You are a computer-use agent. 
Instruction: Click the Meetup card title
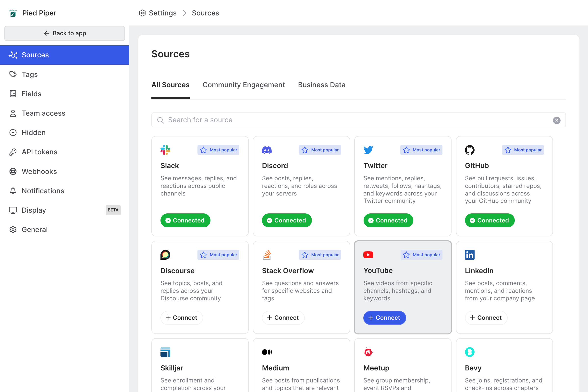point(376,368)
